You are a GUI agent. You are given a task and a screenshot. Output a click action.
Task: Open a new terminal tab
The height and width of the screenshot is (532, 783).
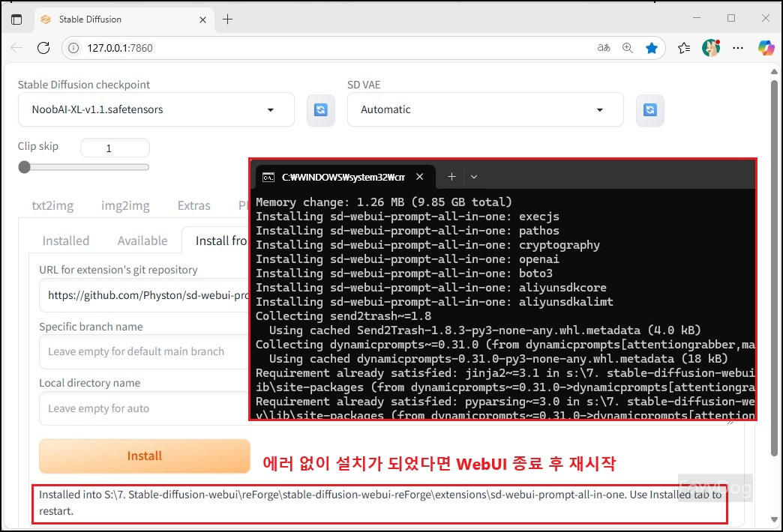coord(451,177)
